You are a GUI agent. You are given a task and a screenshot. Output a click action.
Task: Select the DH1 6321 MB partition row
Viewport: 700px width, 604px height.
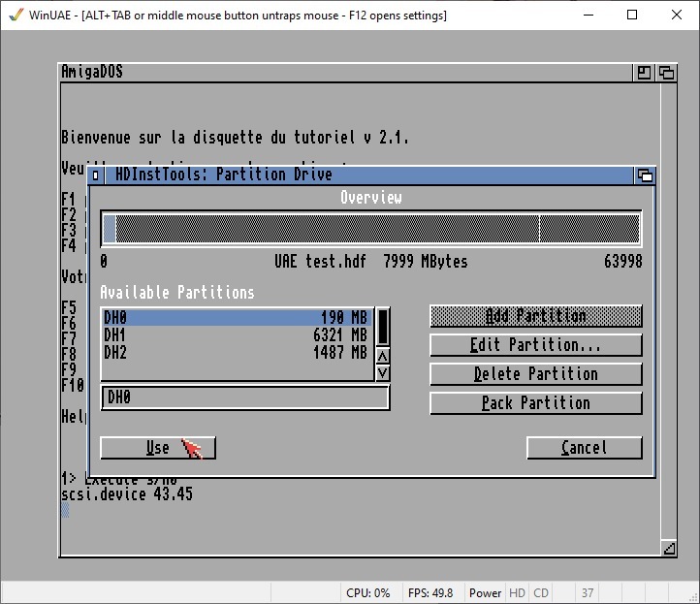pos(237,334)
